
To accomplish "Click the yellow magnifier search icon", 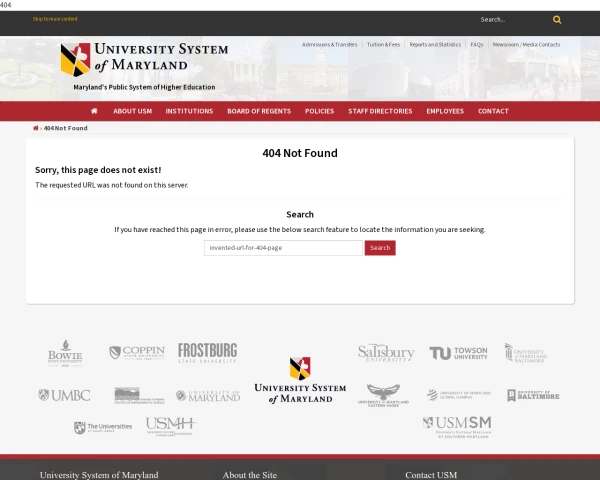I will [x=557, y=20].
